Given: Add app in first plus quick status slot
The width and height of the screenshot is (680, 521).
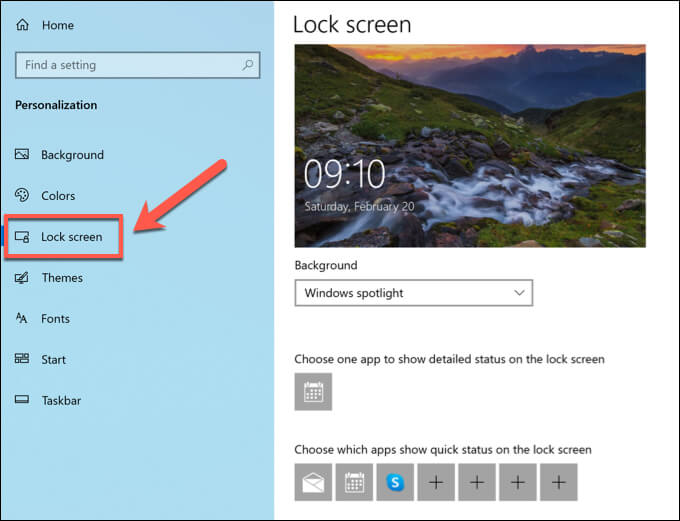Looking at the screenshot, I should click(436, 482).
